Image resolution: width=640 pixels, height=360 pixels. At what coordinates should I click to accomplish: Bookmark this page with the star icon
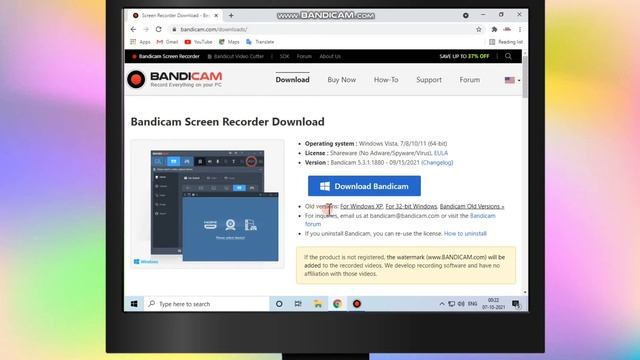[478, 29]
